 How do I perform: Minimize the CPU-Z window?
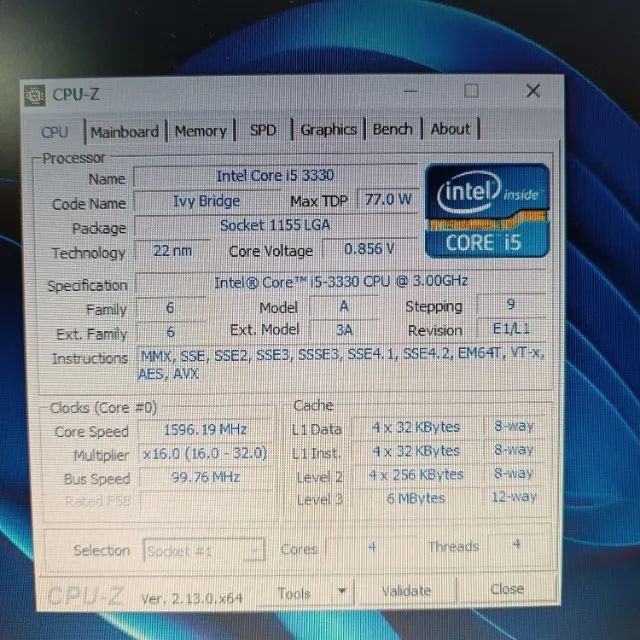tap(410, 91)
